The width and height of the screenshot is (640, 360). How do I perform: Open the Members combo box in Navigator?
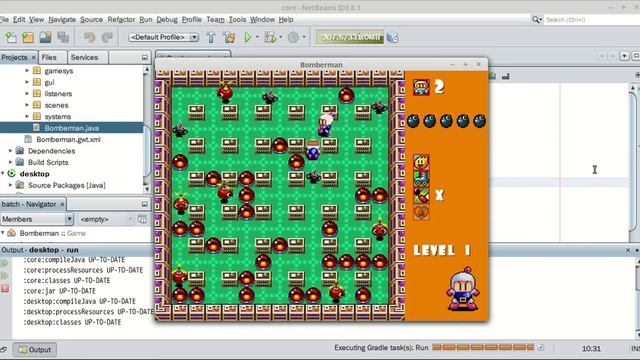tap(37, 219)
